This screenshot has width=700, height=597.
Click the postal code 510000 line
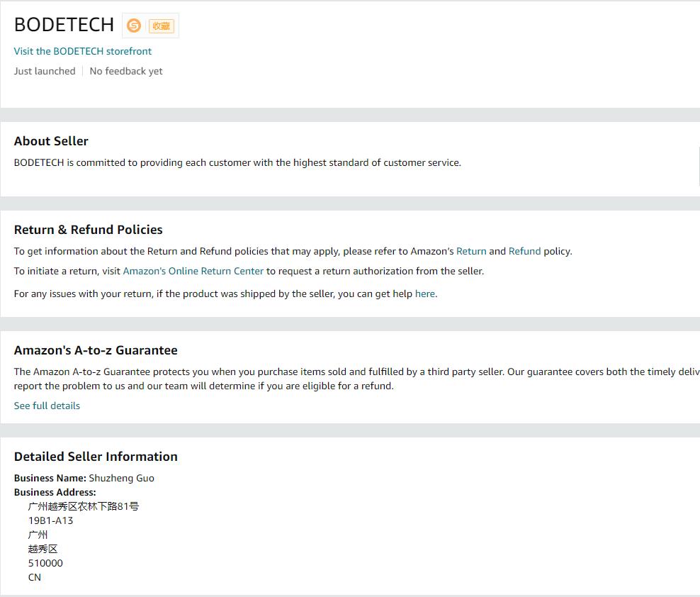click(x=45, y=563)
